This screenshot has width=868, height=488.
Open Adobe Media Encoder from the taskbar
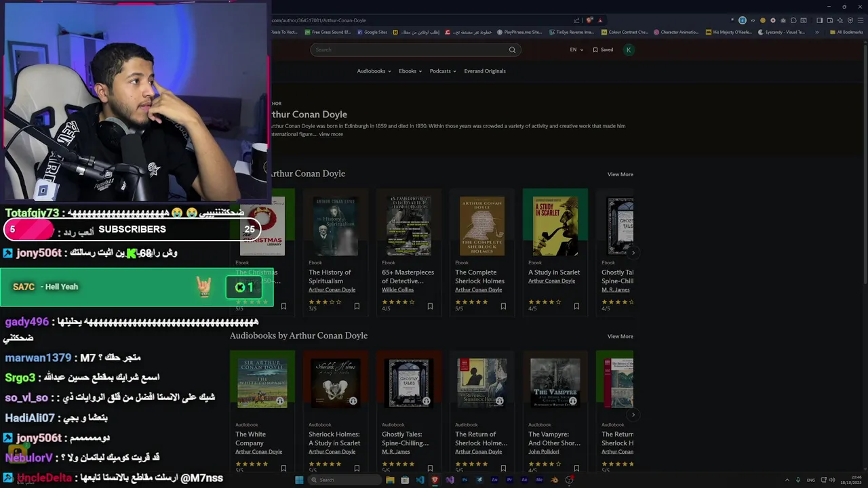point(539,480)
